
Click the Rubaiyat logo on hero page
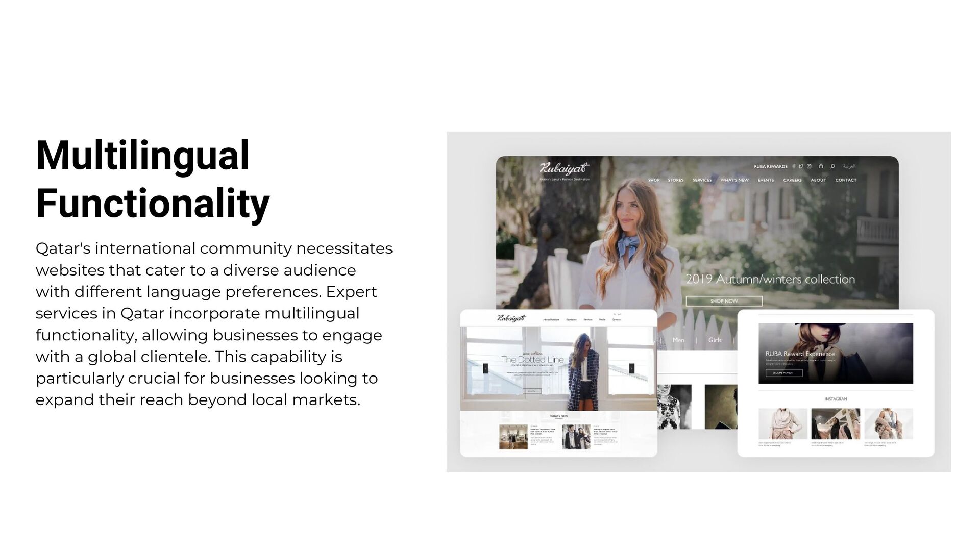(x=564, y=168)
